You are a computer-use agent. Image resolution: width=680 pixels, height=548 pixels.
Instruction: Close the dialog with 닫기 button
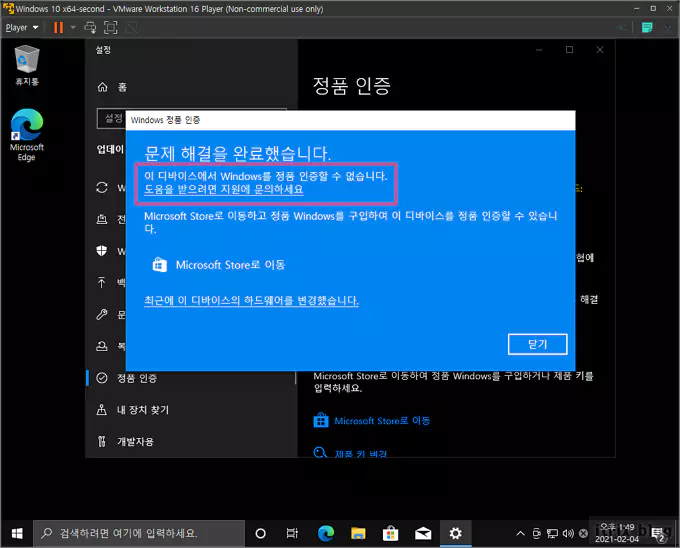[537, 344]
